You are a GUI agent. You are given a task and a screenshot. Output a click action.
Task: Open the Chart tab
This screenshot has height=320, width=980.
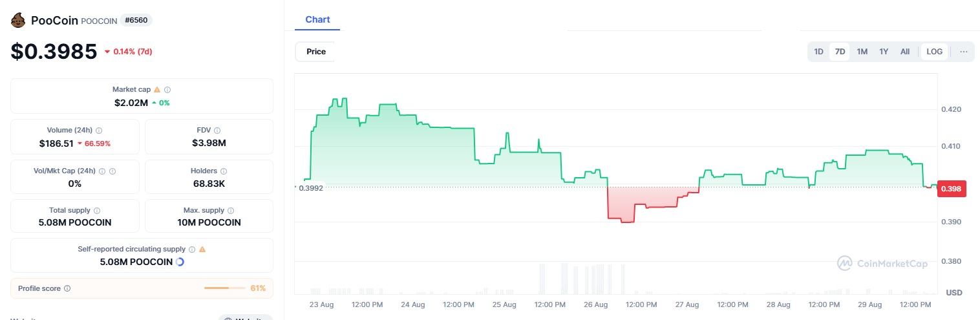pyautogui.click(x=317, y=19)
